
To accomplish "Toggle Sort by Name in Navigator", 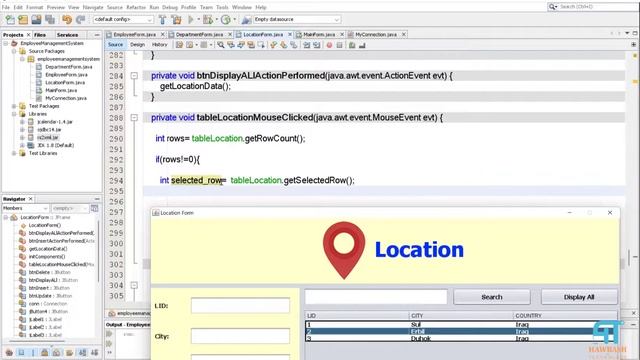I will click(x=82, y=353).
